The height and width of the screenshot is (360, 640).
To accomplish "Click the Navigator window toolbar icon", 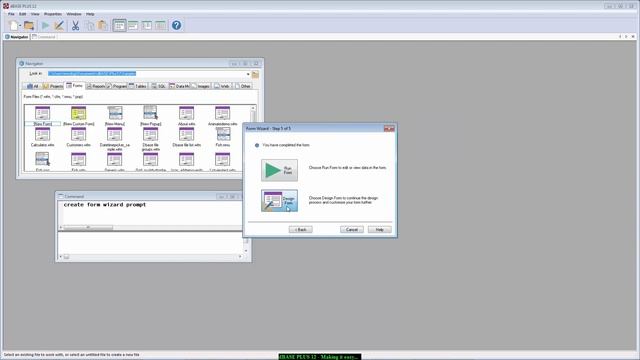I will [119, 25].
